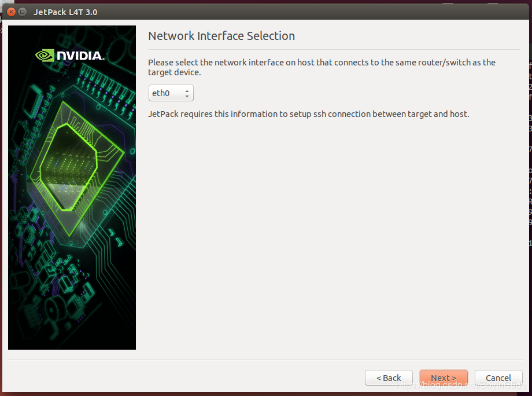
Task: Close the JetPack L4T 3.0 window
Action: 11,12
